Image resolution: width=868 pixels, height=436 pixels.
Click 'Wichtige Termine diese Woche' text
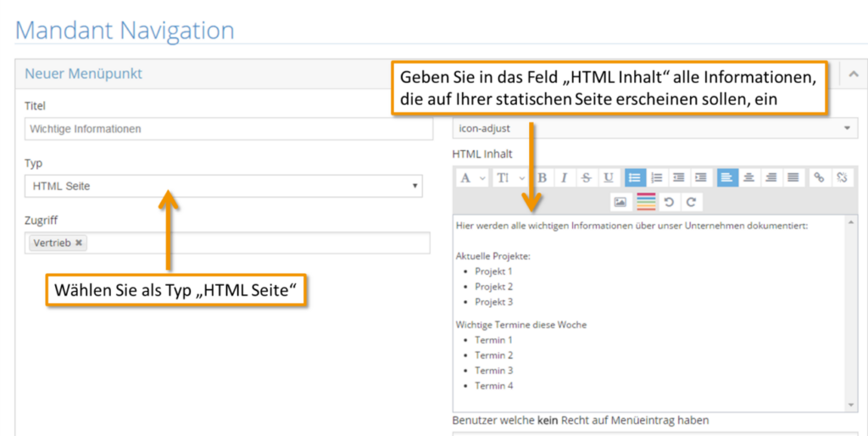[x=521, y=325]
